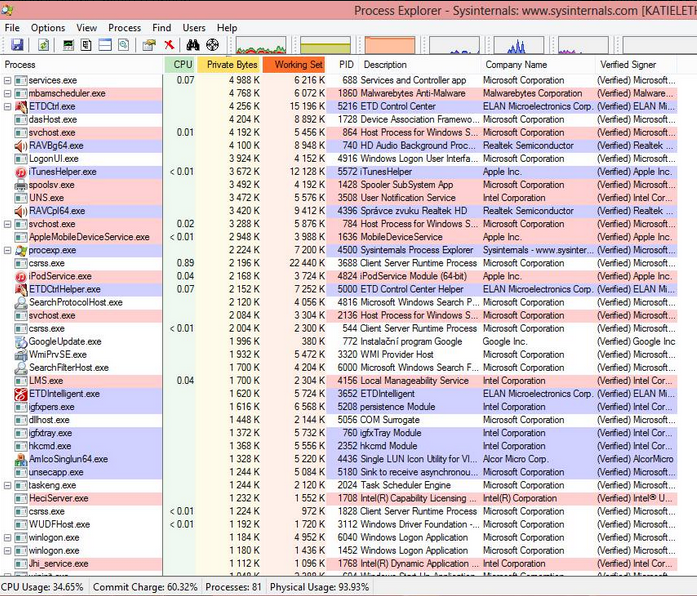Image resolution: width=697 pixels, height=596 pixels.
Task: Click the find window's process target icon
Action: coord(212,45)
